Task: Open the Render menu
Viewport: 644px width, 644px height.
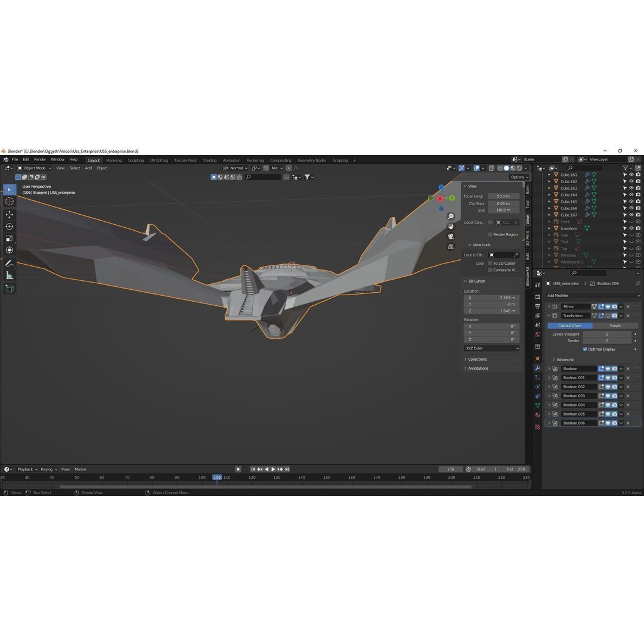Action: tap(40, 159)
